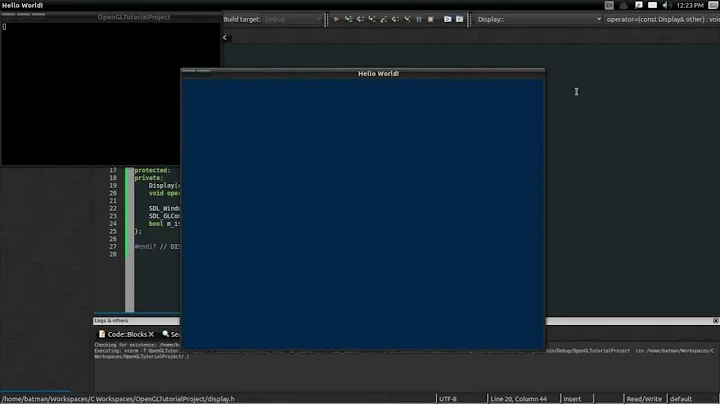The width and height of the screenshot is (720, 404).
Task: Open the Display:: class scope dropdown
Action: point(539,19)
